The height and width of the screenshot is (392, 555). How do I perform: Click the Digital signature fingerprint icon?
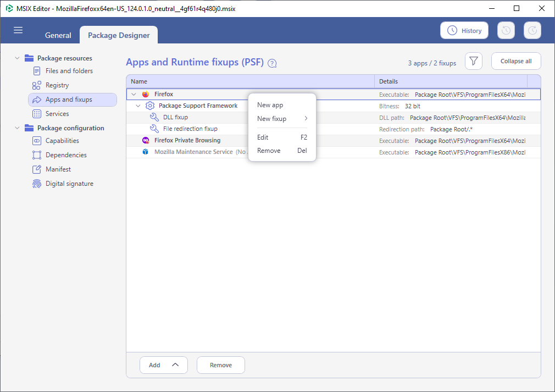click(36, 184)
